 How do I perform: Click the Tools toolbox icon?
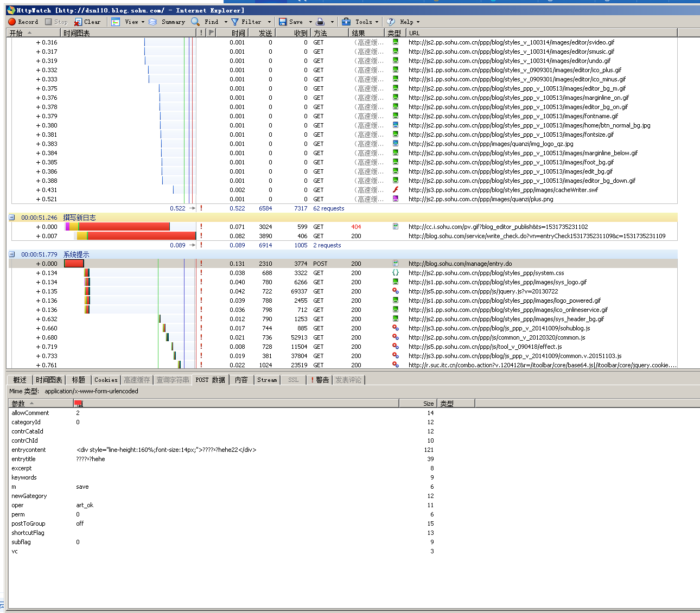click(x=346, y=22)
